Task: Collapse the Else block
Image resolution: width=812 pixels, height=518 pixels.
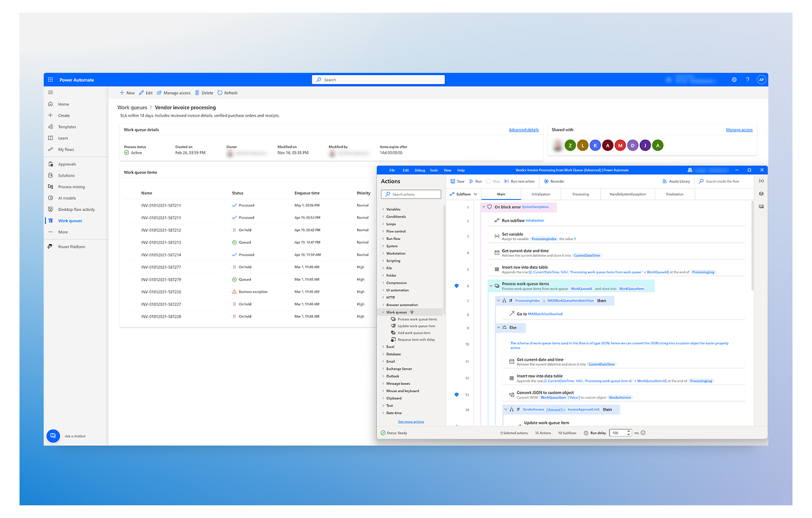Action: [499, 327]
